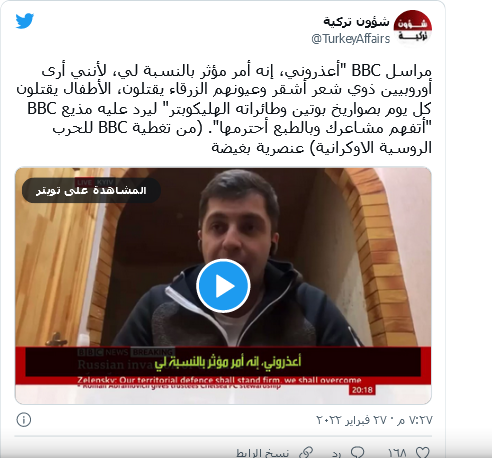Click the ١٦٨ likes count
492x460 pixels.
pos(397,453)
